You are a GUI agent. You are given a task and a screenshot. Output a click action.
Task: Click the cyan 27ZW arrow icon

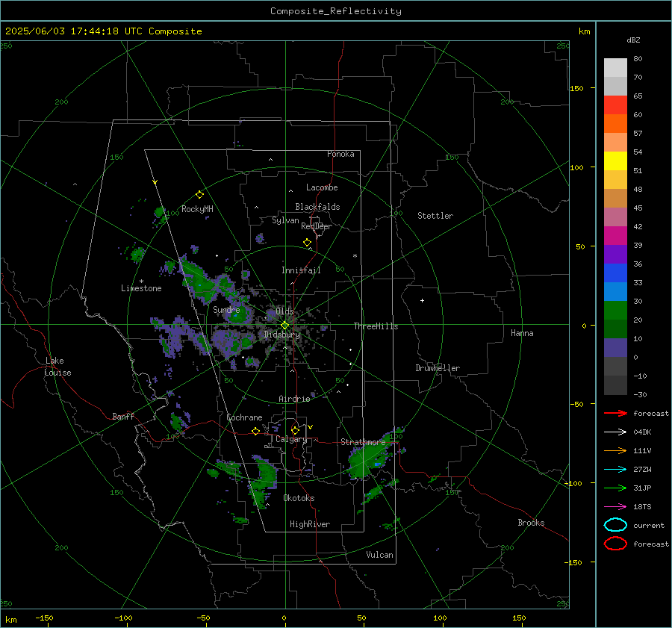pyautogui.click(x=615, y=469)
